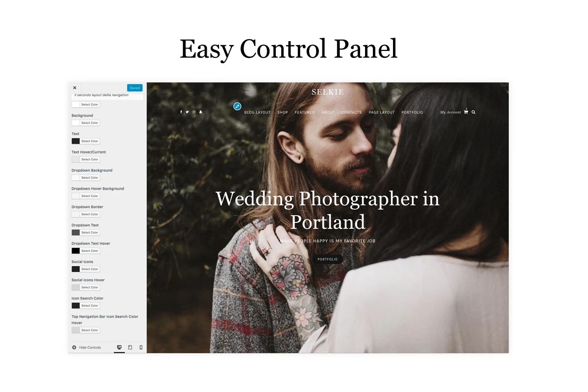Click the black Text color swatch
588x392 pixels.
[x=75, y=141]
